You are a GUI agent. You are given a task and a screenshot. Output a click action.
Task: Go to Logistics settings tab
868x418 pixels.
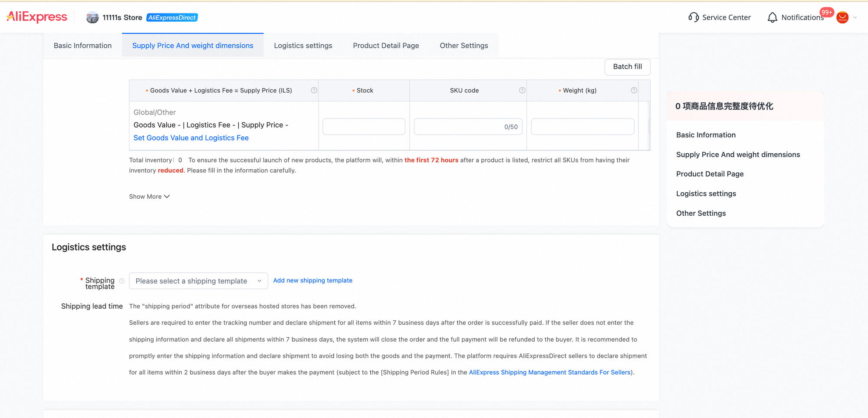[x=303, y=46]
